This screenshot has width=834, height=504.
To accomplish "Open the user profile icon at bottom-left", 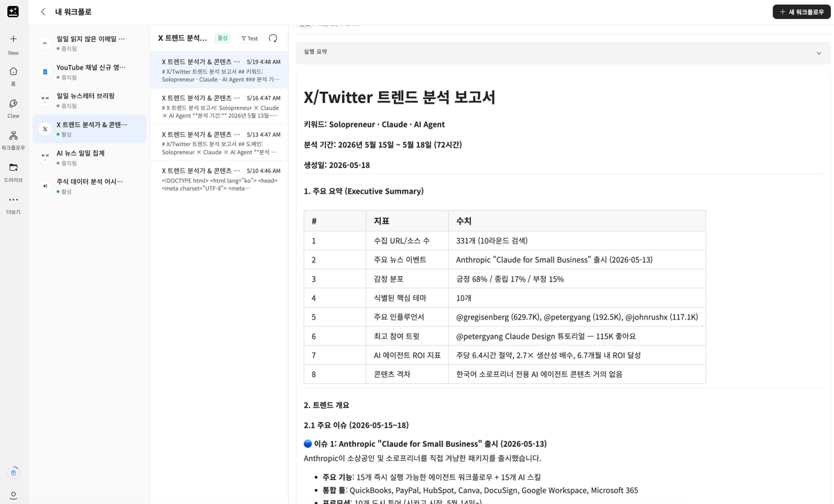I will 13,495.
